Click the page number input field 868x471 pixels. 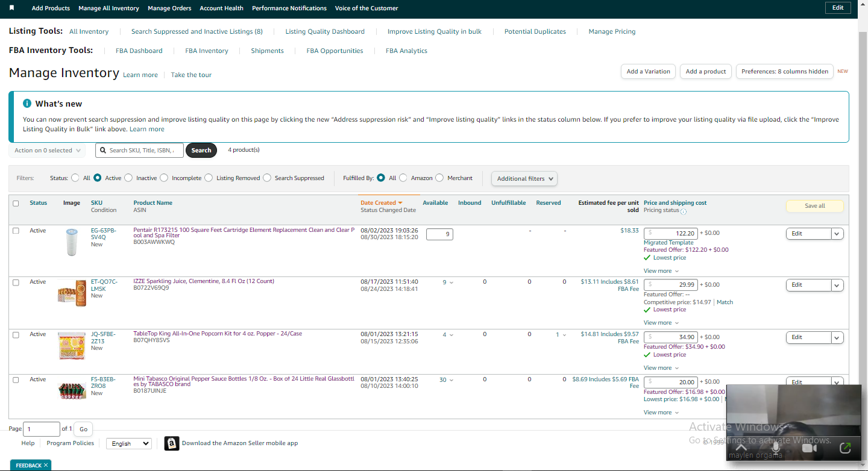42,429
